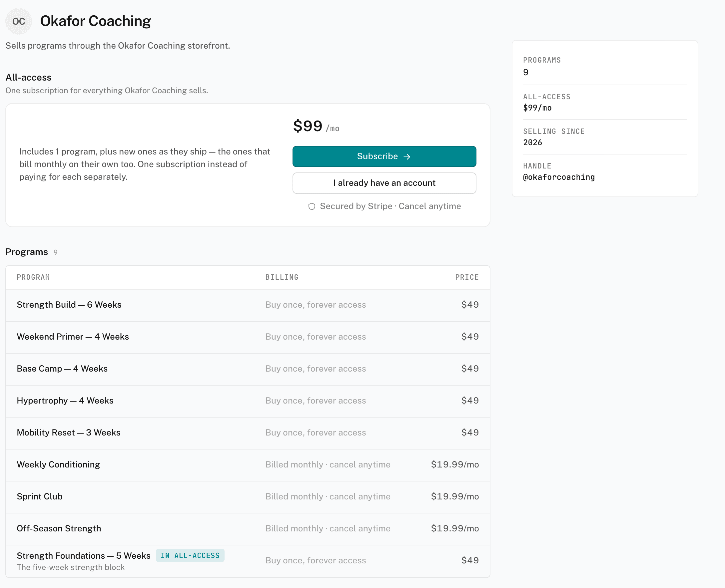Click the $49 price for Base Camp
The width and height of the screenshot is (725, 588).
[x=470, y=369]
